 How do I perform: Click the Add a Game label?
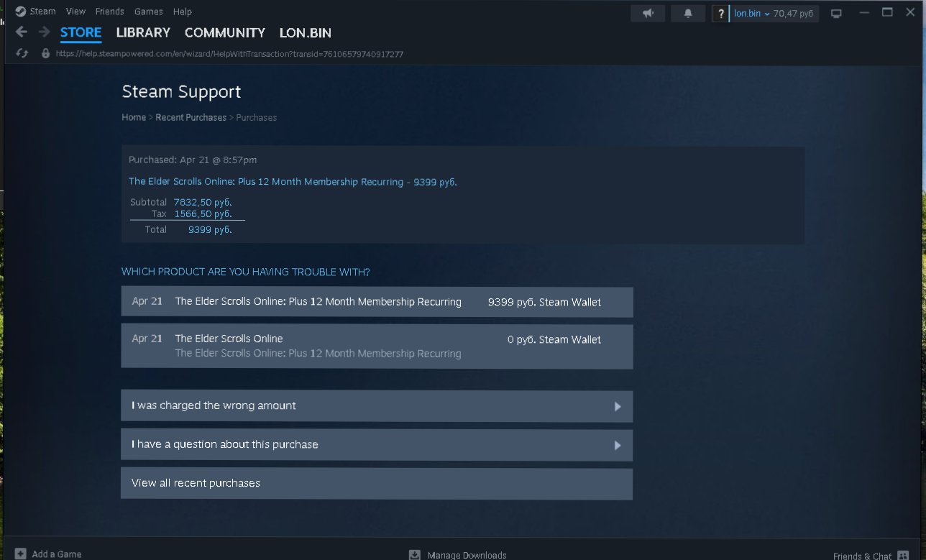[57, 554]
